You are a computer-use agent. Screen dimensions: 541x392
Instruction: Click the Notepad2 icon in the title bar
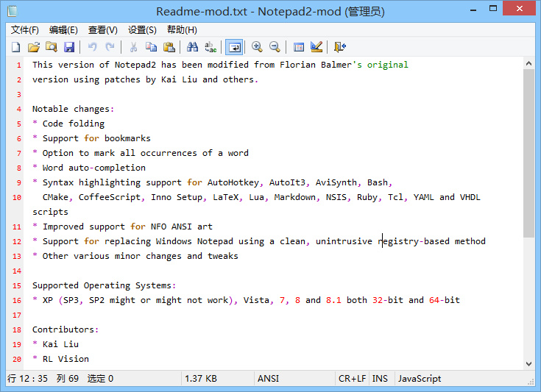[13, 11]
